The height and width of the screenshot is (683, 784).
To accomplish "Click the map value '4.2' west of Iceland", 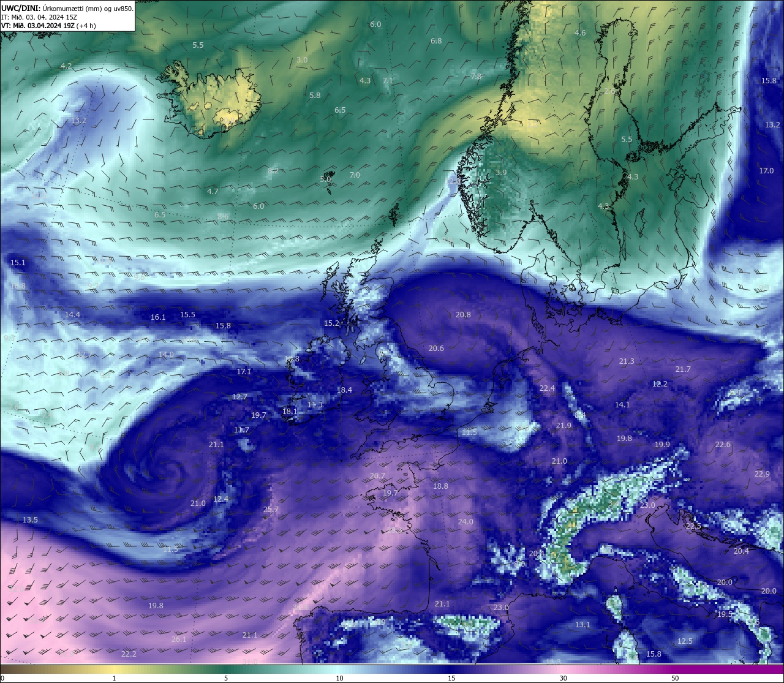I will tap(66, 66).
